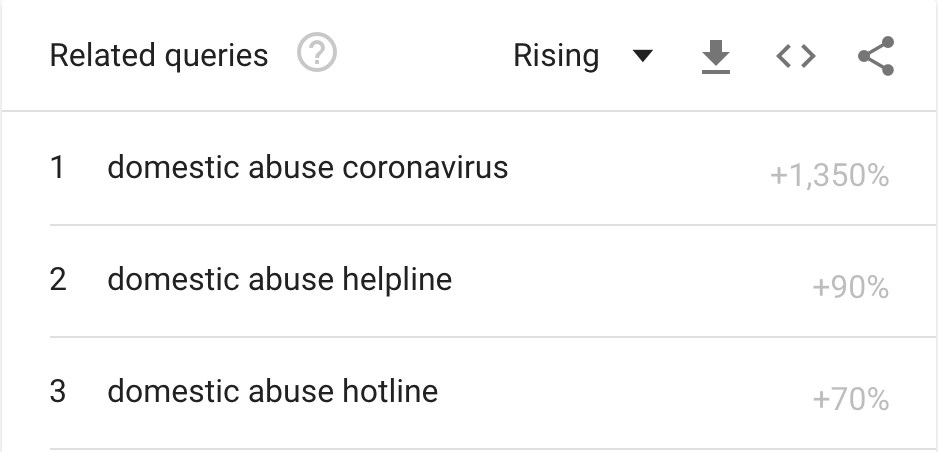Expand the black dropdown arrow beside Rising

point(642,56)
